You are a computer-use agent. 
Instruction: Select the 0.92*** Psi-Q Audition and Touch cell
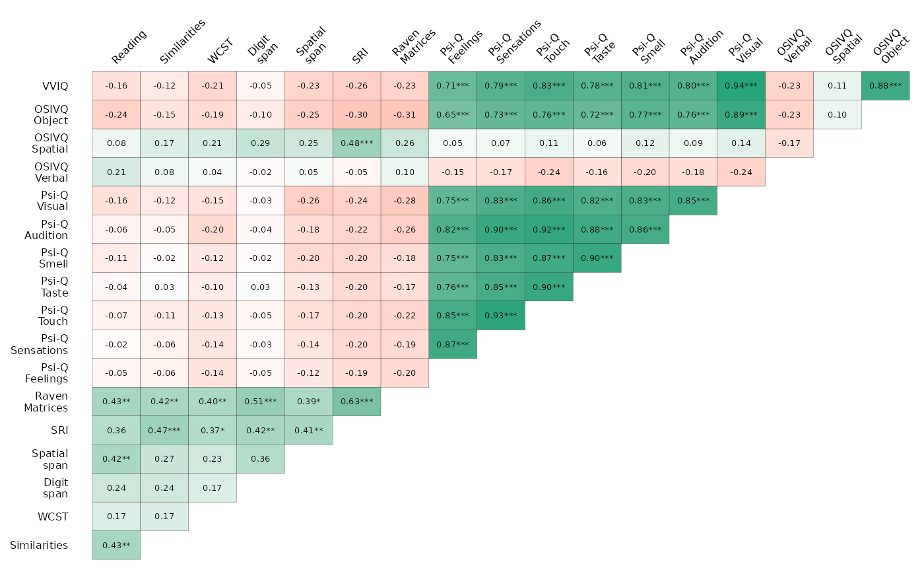548,229
